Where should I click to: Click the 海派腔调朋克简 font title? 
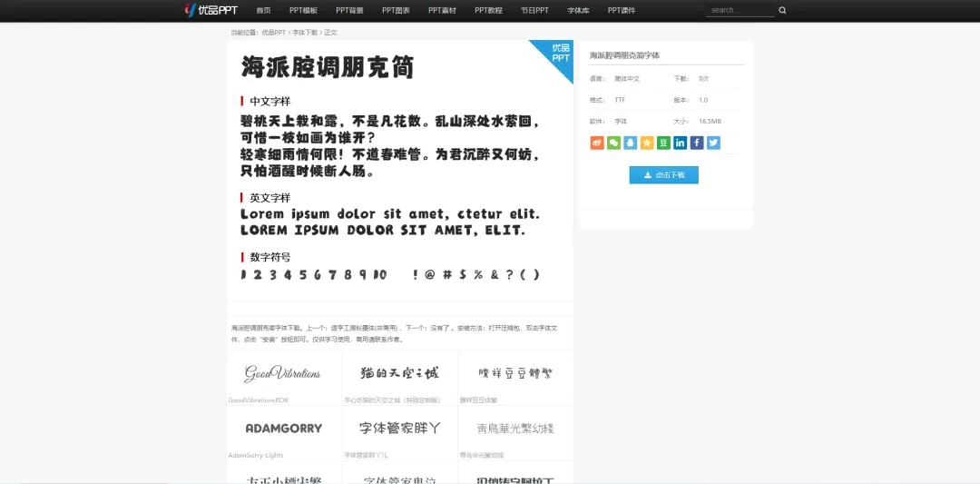328,67
